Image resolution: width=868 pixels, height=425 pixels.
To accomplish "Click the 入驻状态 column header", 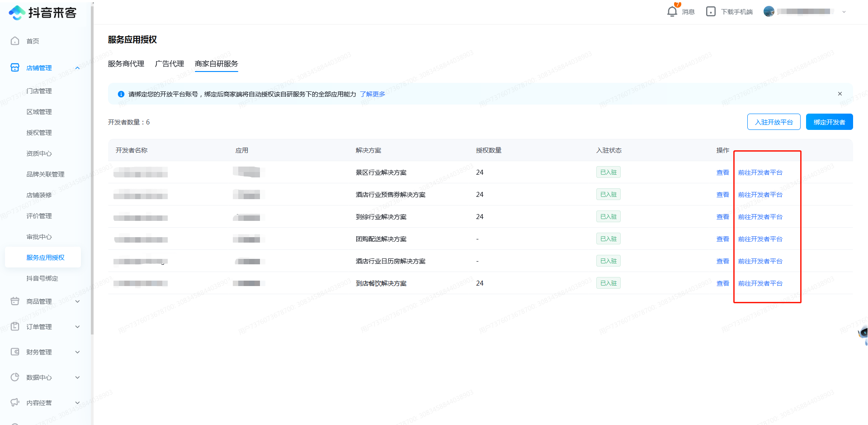I will (609, 150).
